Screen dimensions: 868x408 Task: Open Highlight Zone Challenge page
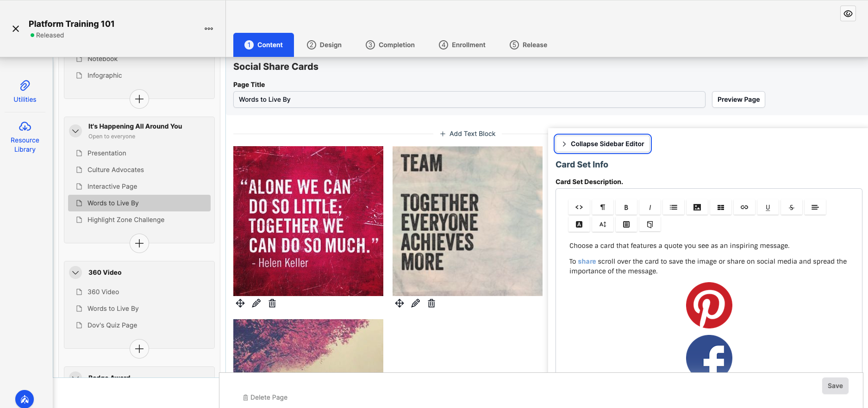click(139, 220)
